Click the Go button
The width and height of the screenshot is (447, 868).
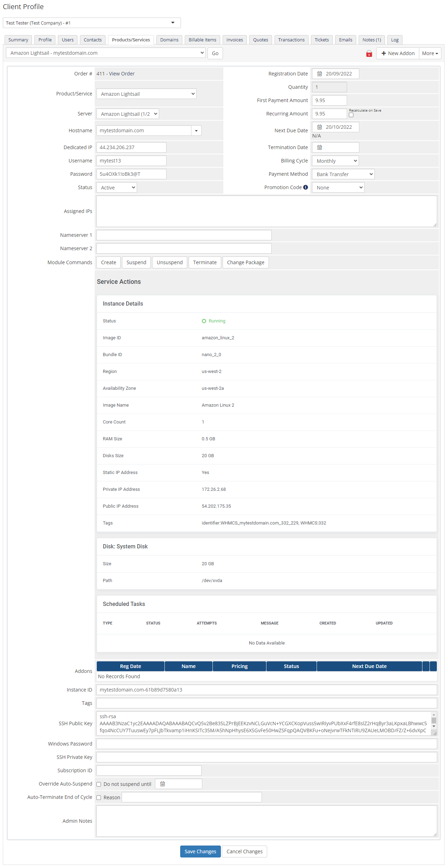(215, 53)
